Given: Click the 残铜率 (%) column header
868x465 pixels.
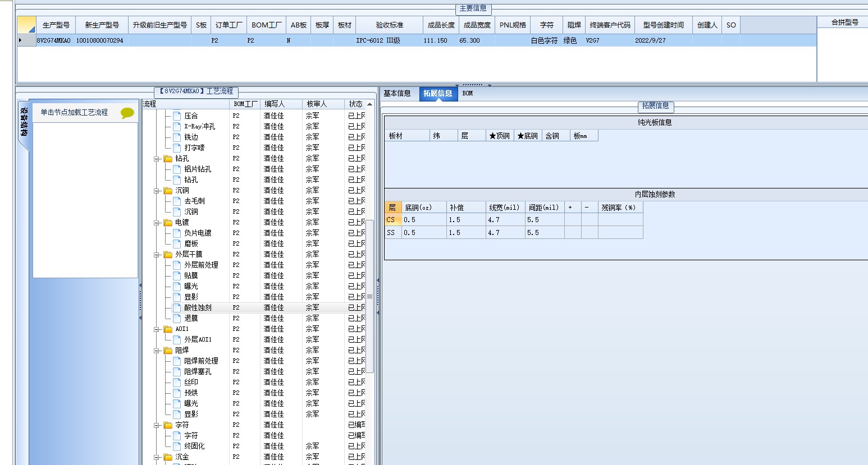Looking at the screenshot, I should pos(620,208).
